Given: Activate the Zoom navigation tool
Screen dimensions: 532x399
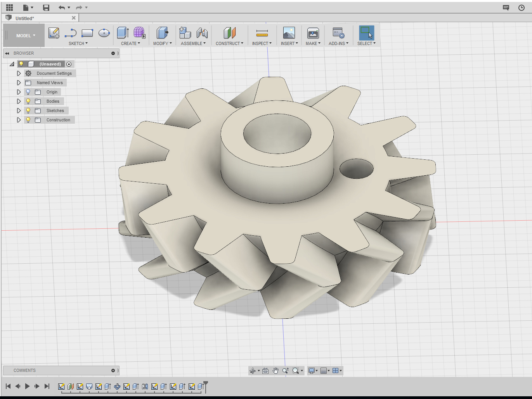Looking at the screenshot, I should coord(286,371).
